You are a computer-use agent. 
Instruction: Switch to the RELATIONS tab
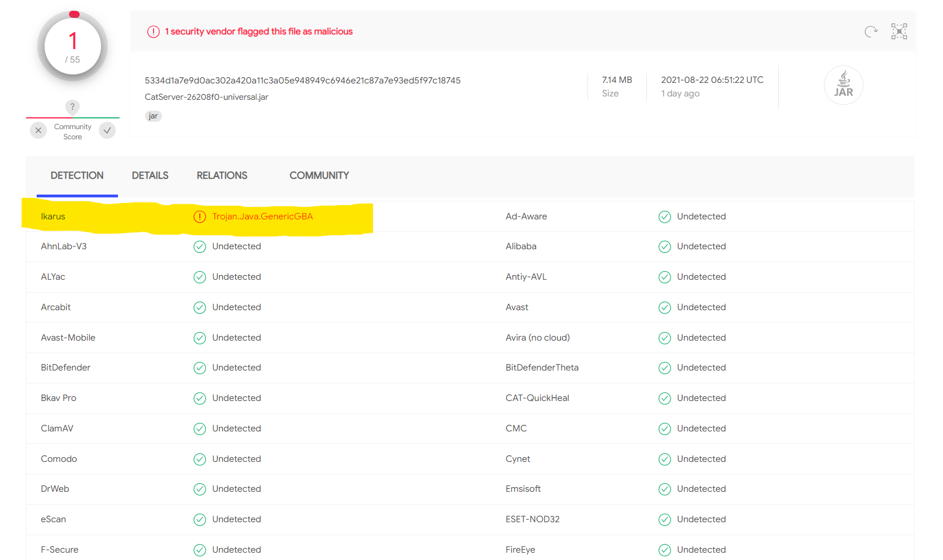[222, 175]
